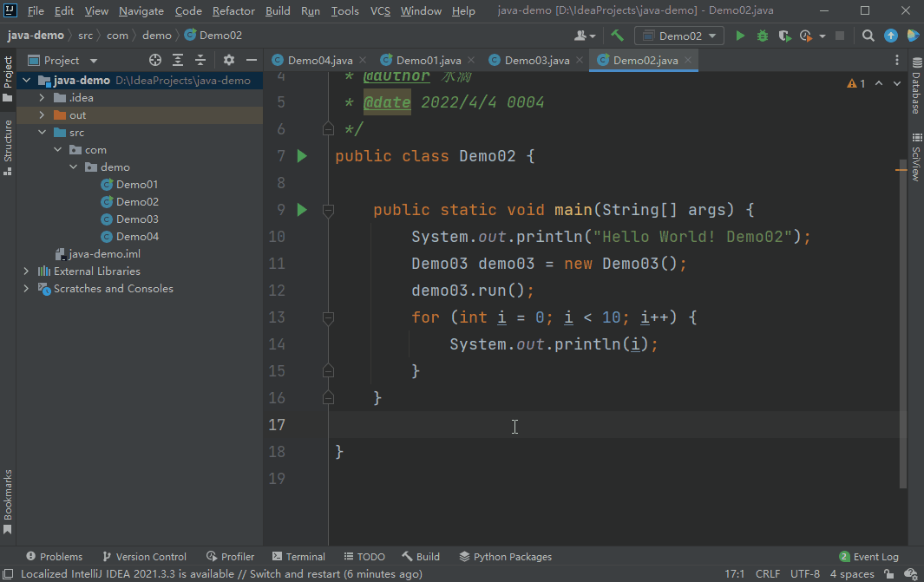Screen dimensions: 924x582
Task: Collapse the demo package in the tree
Action: click(73, 167)
